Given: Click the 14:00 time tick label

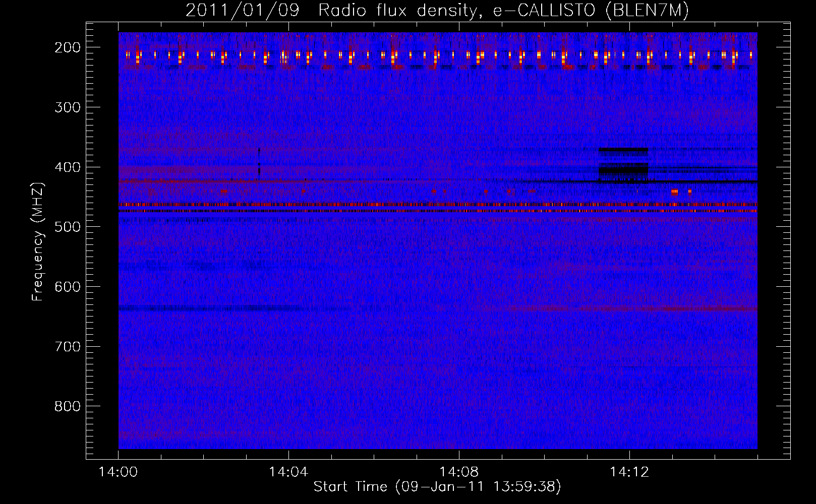Looking at the screenshot, I should tap(118, 472).
